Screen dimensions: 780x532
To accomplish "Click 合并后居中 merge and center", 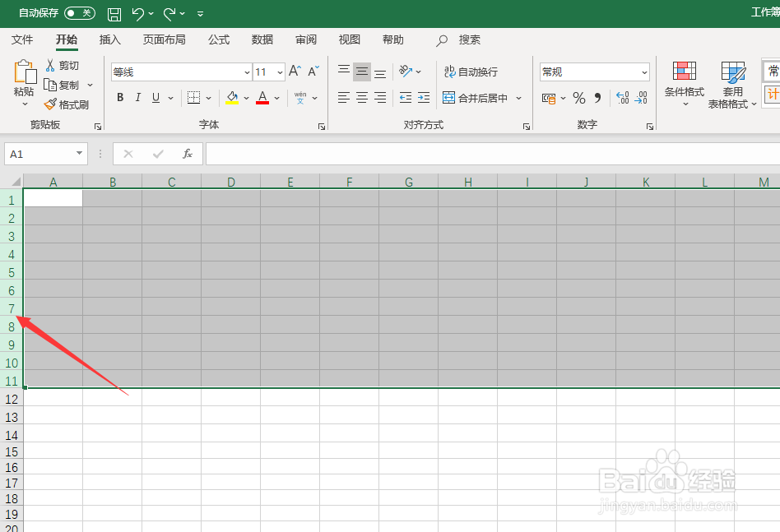I will coord(475,98).
